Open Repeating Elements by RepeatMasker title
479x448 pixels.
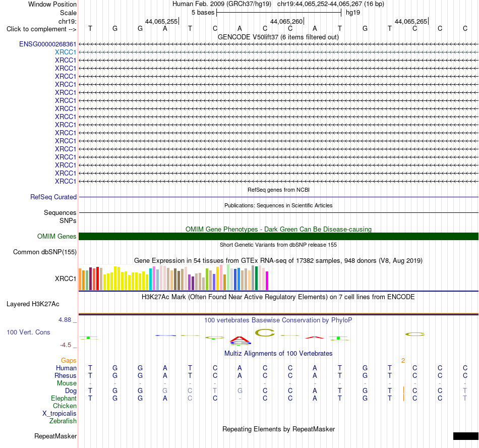click(278, 429)
